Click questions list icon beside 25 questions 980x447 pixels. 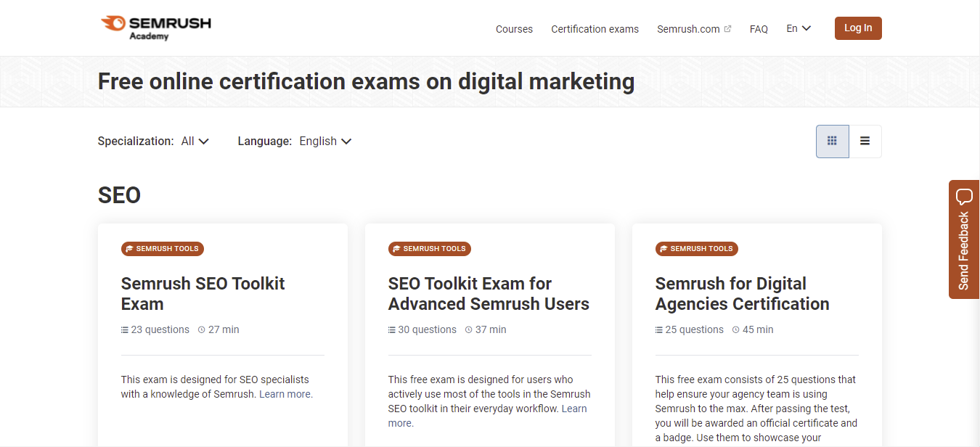(659, 329)
